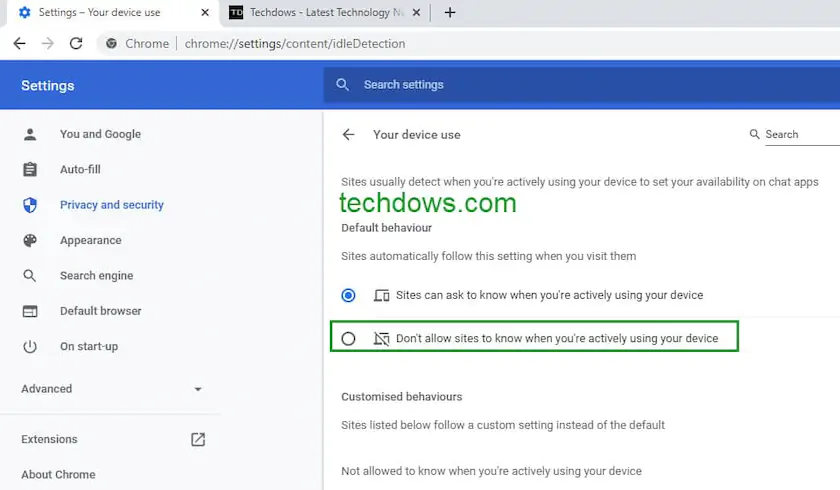Click the address bar URL

tap(295, 43)
